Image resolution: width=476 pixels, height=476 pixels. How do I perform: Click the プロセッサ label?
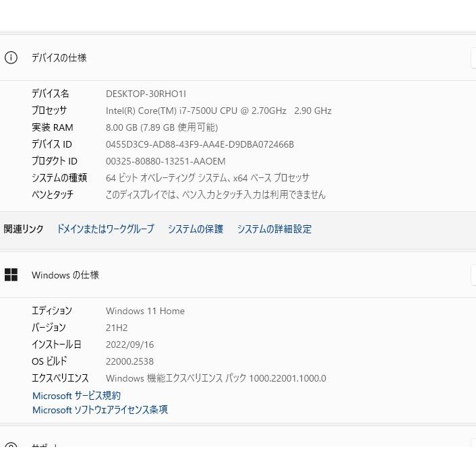pyautogui.click(x=49, y=111)
